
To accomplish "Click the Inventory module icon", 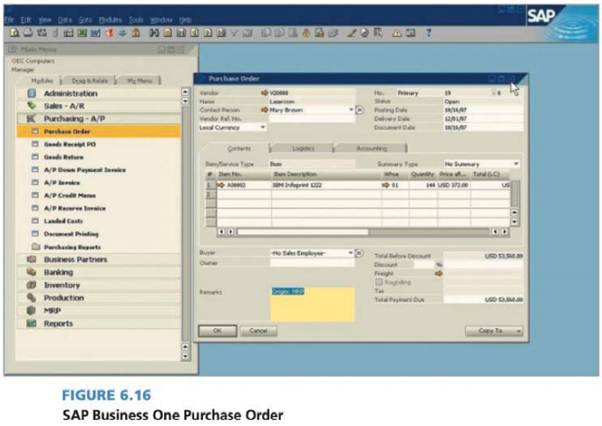I will coord(32,285).
